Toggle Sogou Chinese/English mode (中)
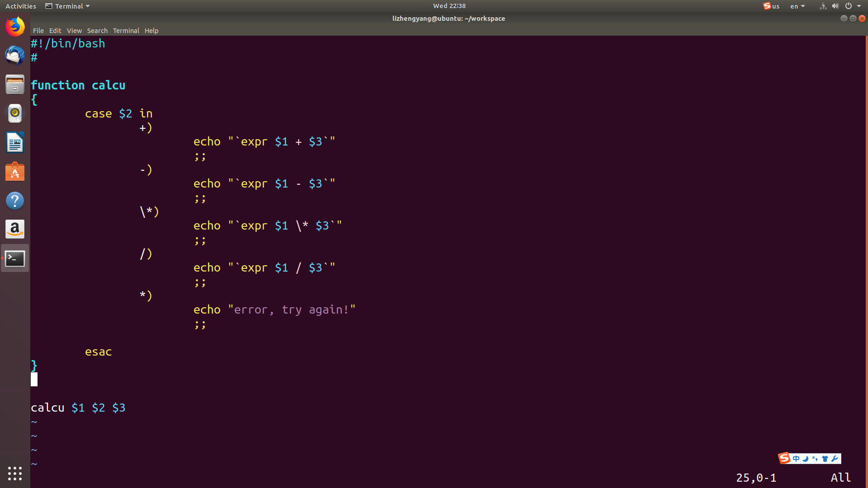Screen dimensions: 868x488 [796, 459]
